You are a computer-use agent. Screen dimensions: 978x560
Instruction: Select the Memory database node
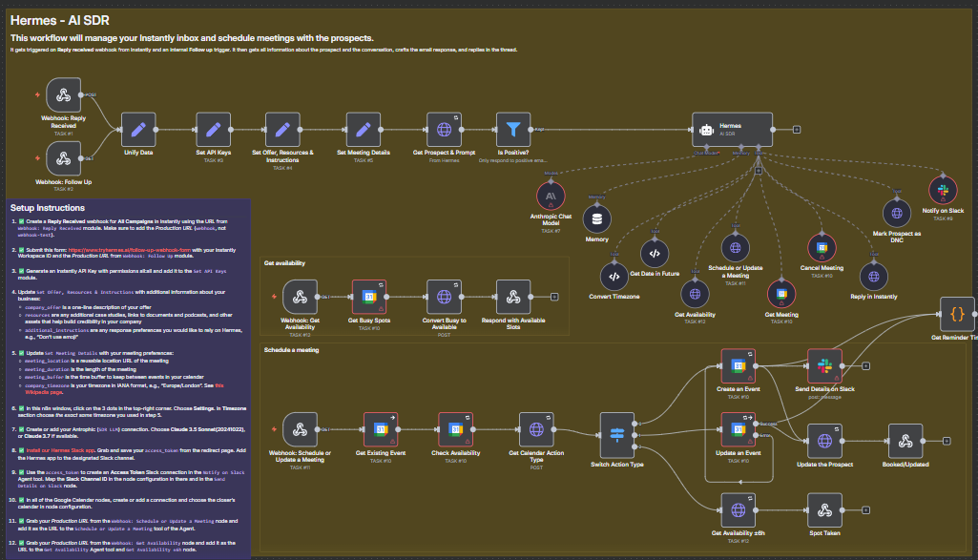(x=597, y=219)
